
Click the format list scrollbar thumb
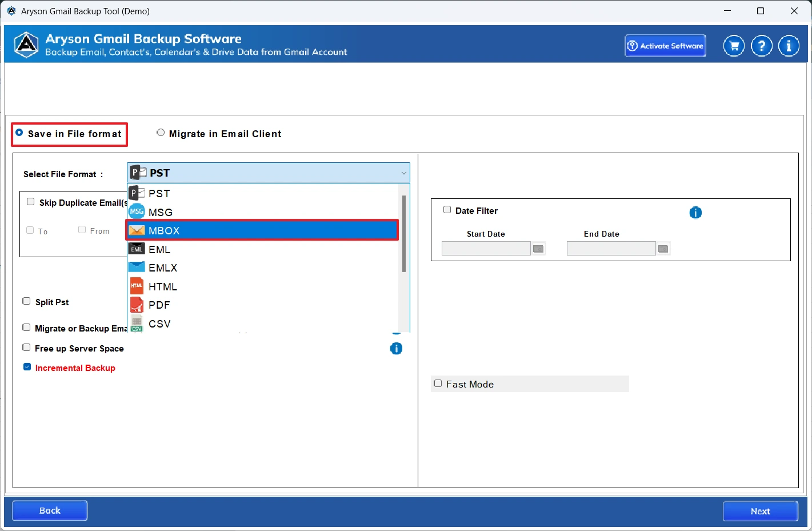[404, 233]
